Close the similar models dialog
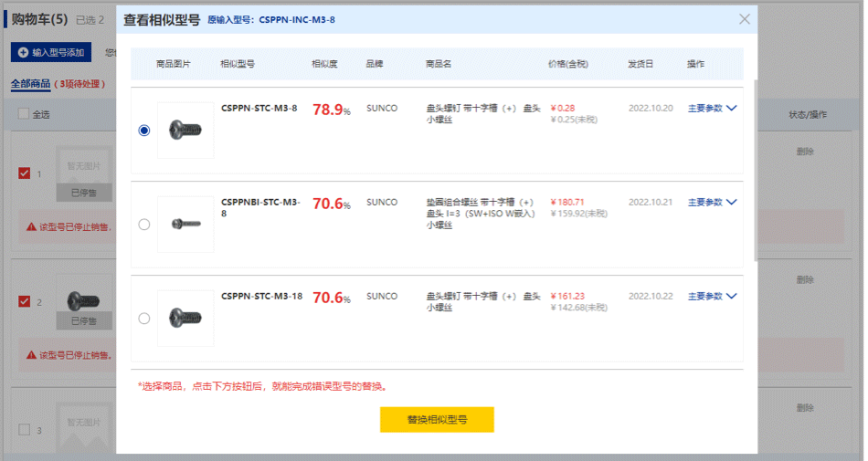The height and width of the screenshot is (461, 868). click(x=745, y=19)
